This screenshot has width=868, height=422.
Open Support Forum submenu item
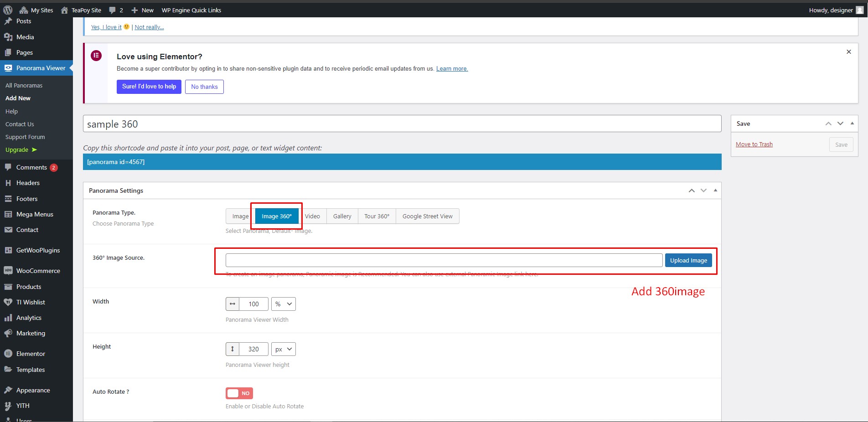tap(25, 137)
